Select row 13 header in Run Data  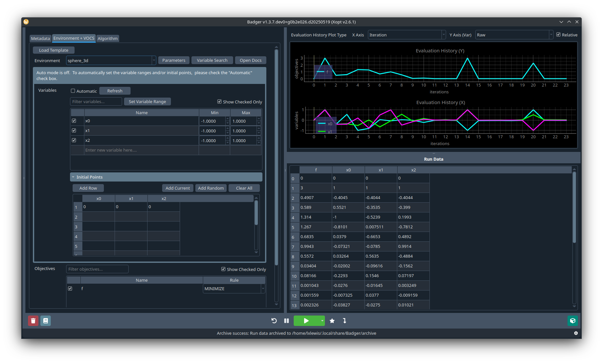(294, 305)
